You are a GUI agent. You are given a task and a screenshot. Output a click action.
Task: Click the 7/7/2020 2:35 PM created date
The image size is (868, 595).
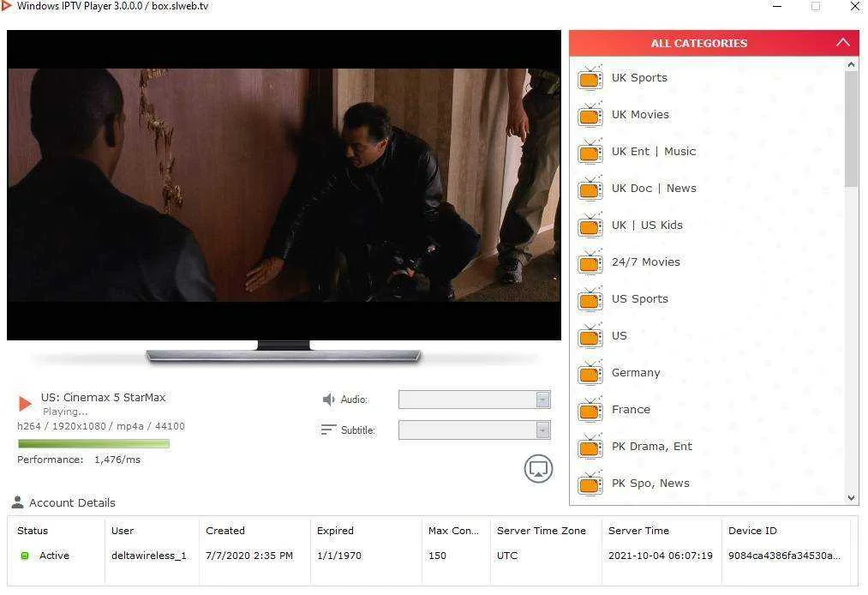249,556
